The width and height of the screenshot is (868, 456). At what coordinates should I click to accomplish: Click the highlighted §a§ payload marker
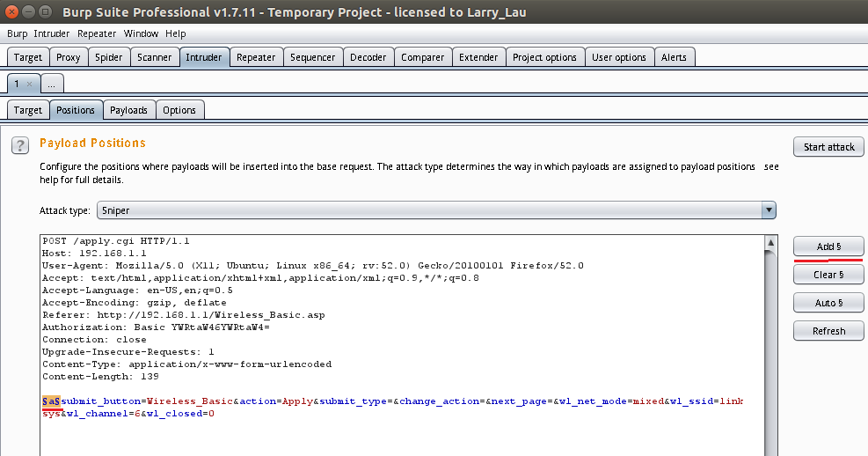pos(51,401)
